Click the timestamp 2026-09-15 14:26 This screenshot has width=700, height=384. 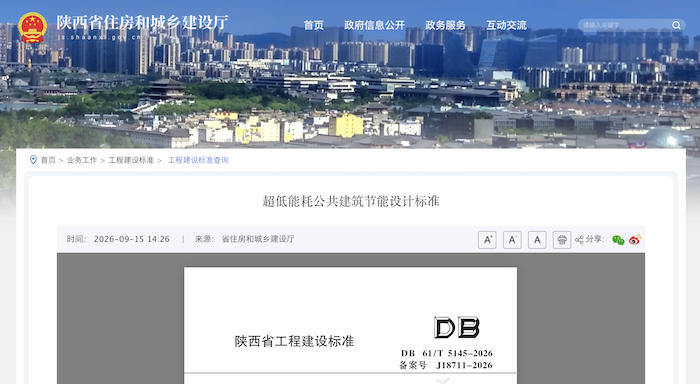(132, 239)
